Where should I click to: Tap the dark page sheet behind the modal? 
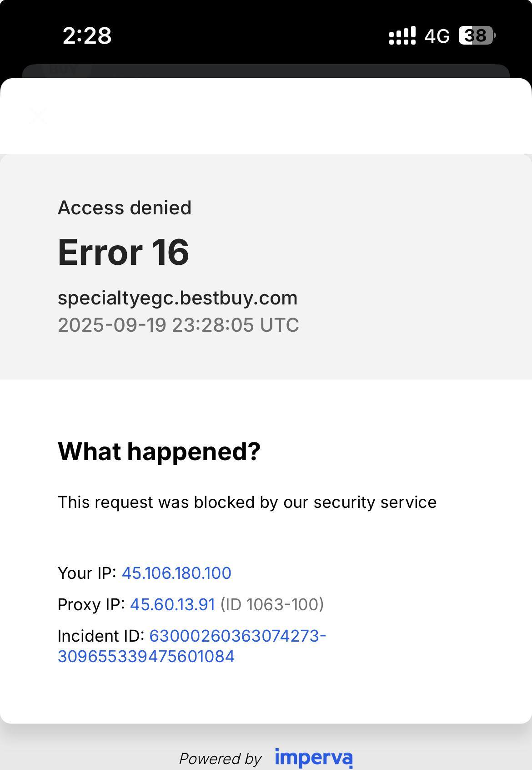[266, 71]
